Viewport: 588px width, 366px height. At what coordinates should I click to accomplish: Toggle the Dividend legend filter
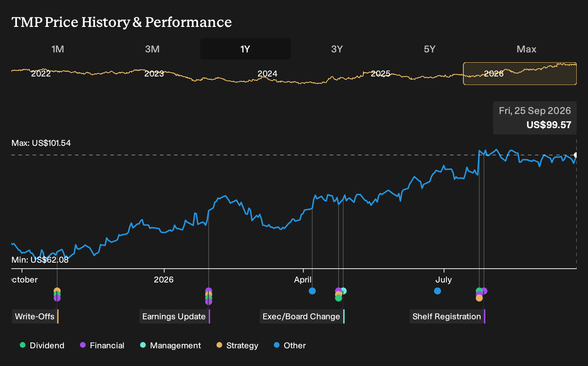(42, 345)
